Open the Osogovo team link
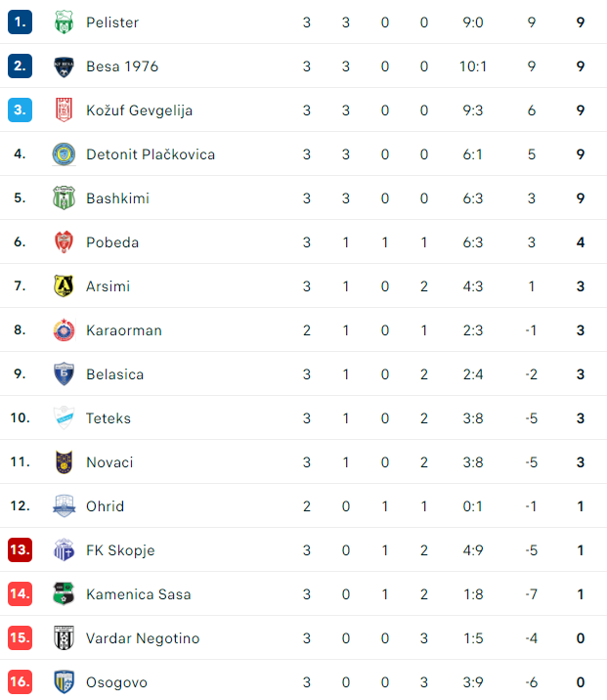The height and width of the screenshot is (700, 607). pyautogui.click(x=116, y=682)
